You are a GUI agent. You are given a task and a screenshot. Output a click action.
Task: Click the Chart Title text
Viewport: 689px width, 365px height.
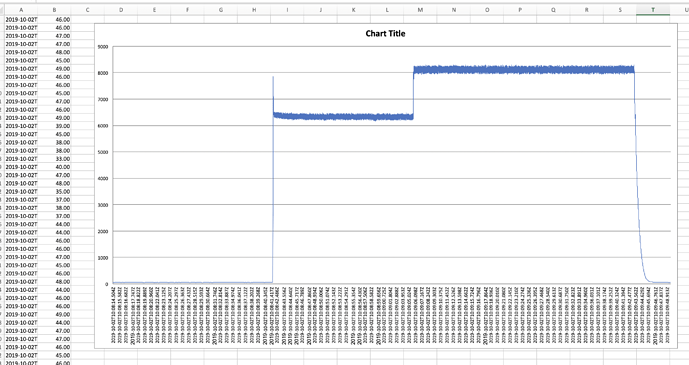385,33
